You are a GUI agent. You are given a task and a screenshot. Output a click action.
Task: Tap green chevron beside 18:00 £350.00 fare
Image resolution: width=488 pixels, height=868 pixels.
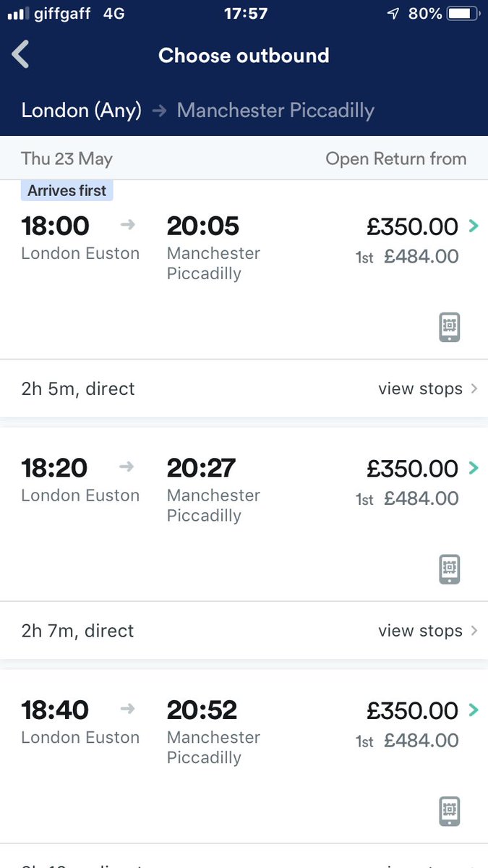click(474, 226)
